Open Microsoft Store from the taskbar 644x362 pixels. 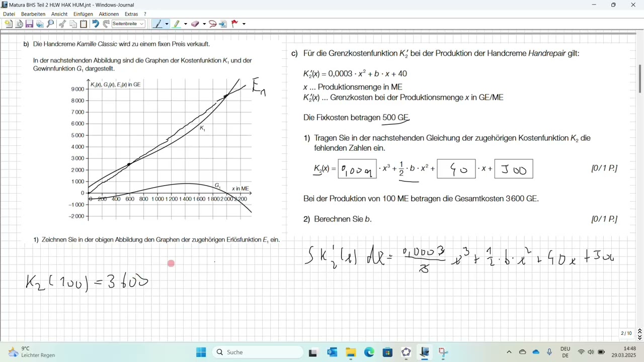point(387,352)
